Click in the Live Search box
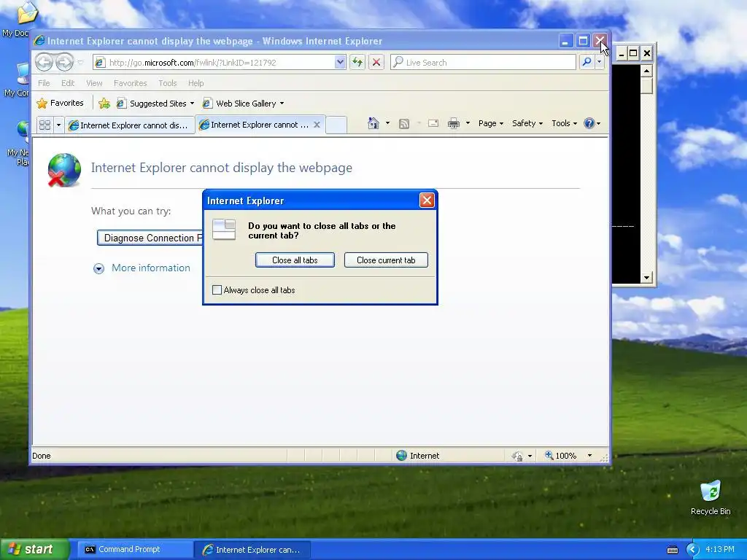 click(483, 62)
